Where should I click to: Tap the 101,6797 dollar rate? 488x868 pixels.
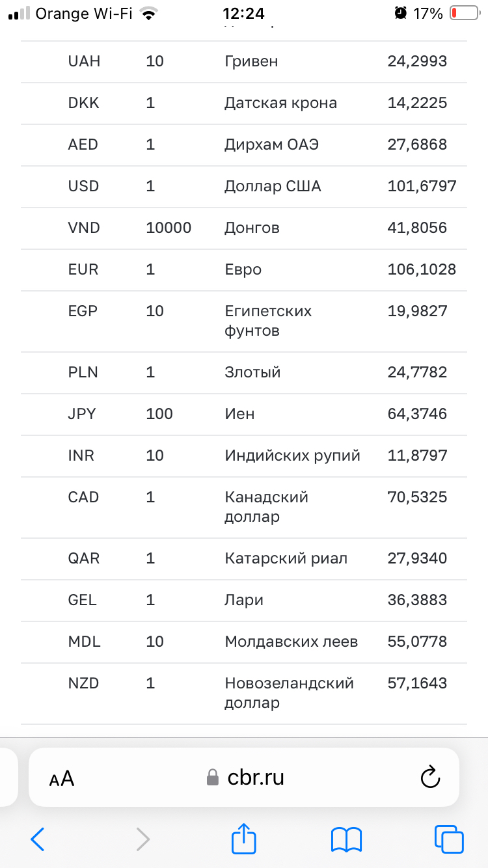[x=422, y=186]
